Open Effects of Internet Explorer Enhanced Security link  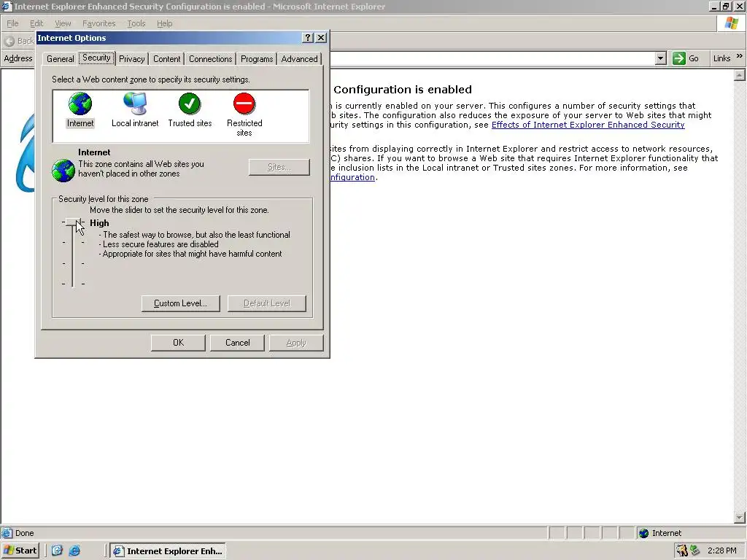coord(588,125)
